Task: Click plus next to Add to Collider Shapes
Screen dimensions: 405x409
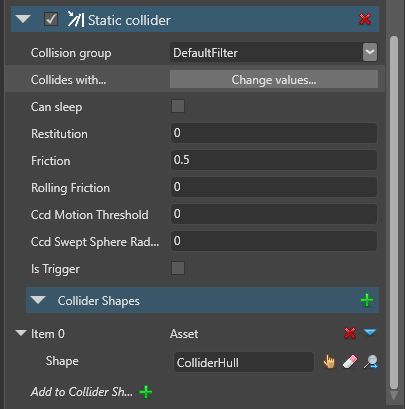Action: pyautogui.click(x=146, y=392)
